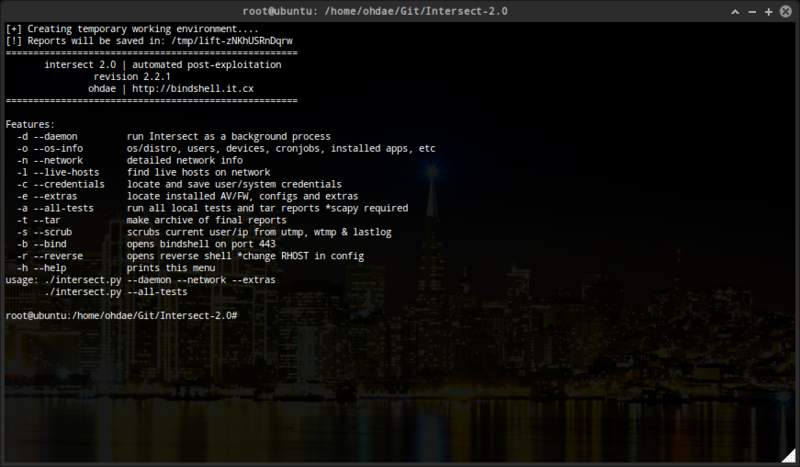Select the '-h --help' option text
Screen dimensions: 800x467
41,268
